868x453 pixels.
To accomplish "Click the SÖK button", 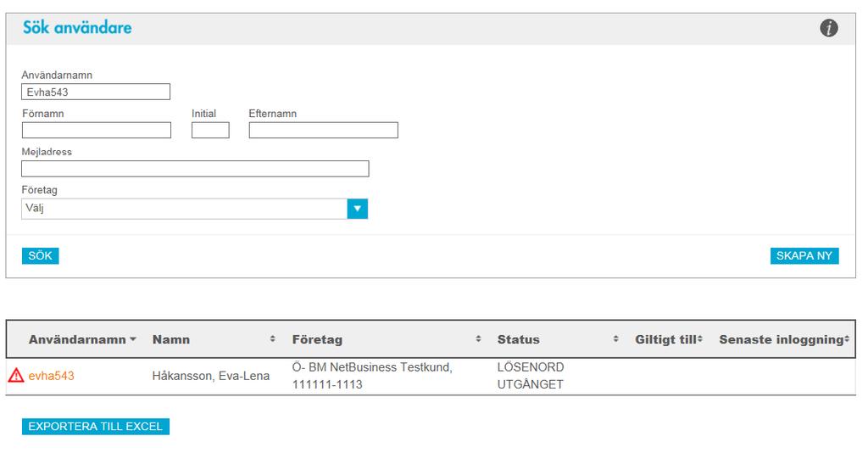I will (x=41, y=256).
